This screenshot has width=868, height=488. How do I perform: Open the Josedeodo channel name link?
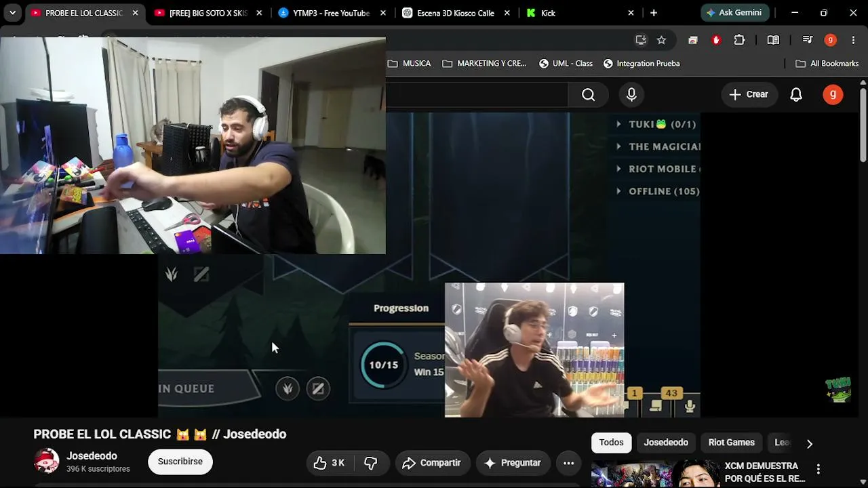pyautogui.click(x=92, y=456)
